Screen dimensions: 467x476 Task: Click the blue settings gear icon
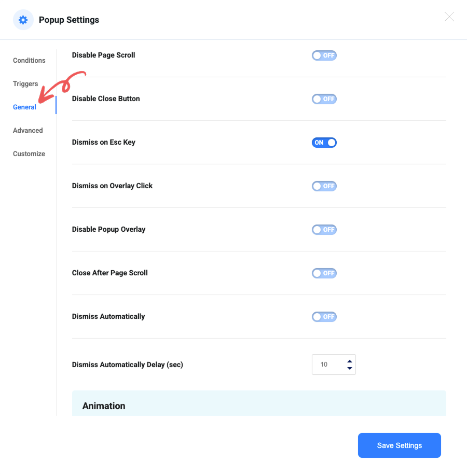[x=23, y=20]
